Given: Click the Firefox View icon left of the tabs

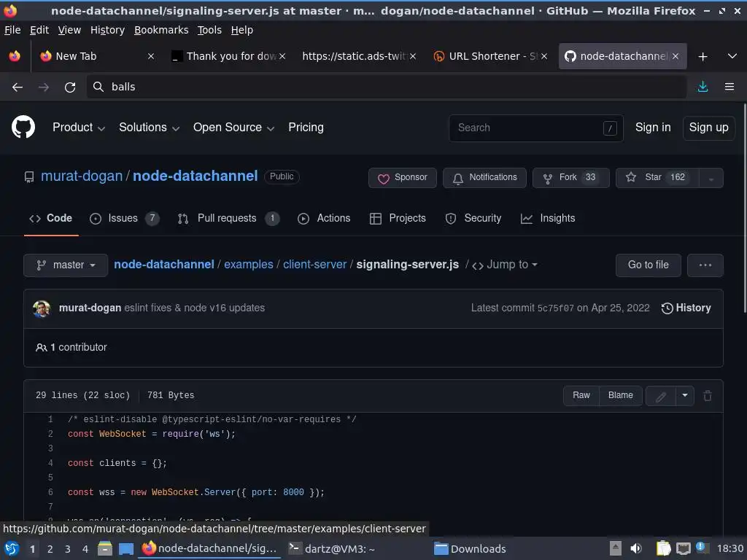Looking at the screenshot, I should 15,56.
